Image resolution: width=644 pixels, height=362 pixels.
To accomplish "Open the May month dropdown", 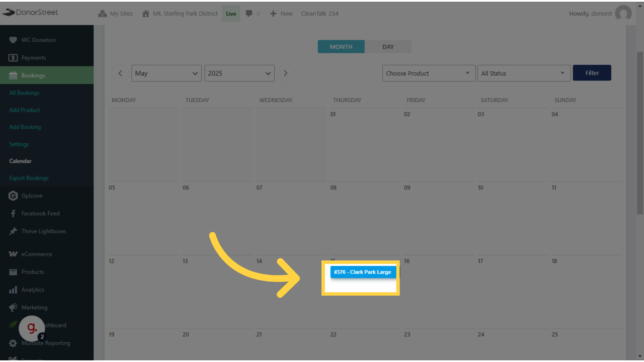I will (x=166, y=73).
